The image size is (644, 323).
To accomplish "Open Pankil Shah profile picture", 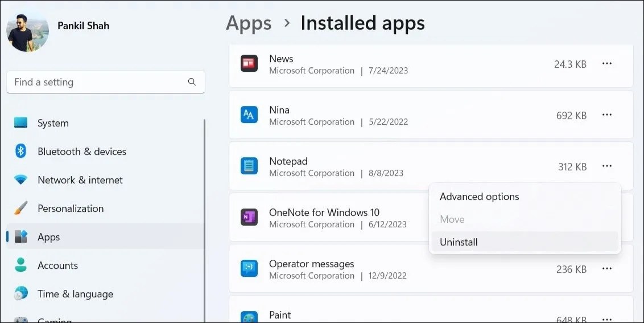I will [27, 32].
